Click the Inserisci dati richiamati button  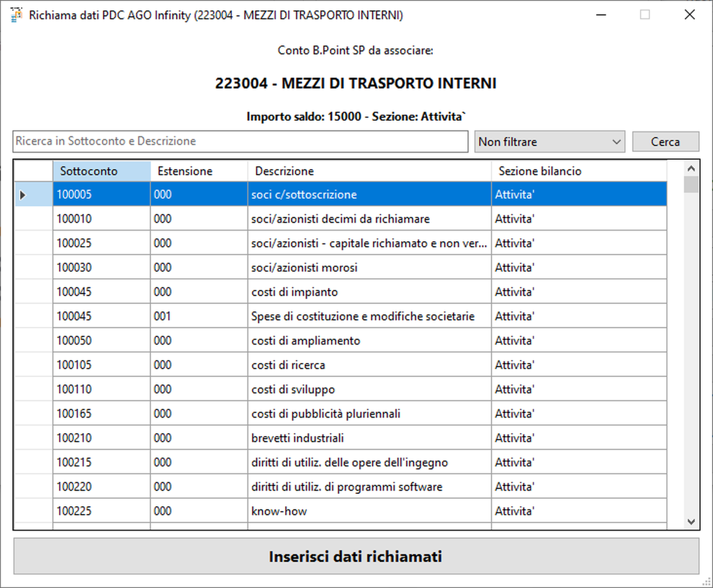pyautogui.click(x=356, y=556)
